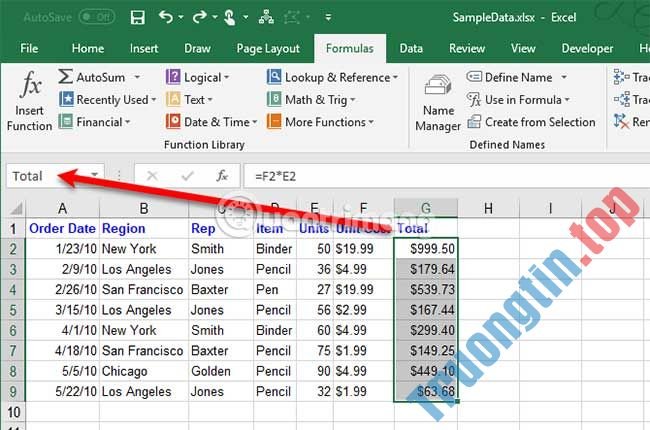Open the More Functions menu
The image size is (650, 430).
pos(320,122)
